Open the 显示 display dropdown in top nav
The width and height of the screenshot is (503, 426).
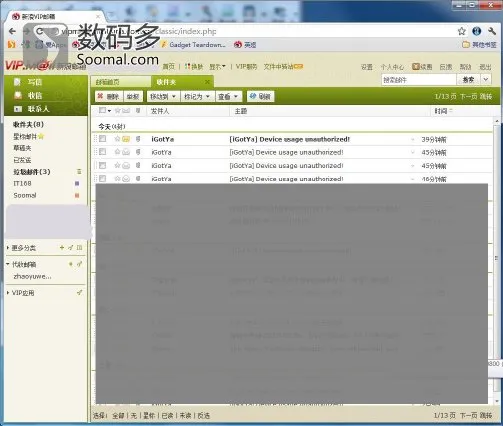217,67
